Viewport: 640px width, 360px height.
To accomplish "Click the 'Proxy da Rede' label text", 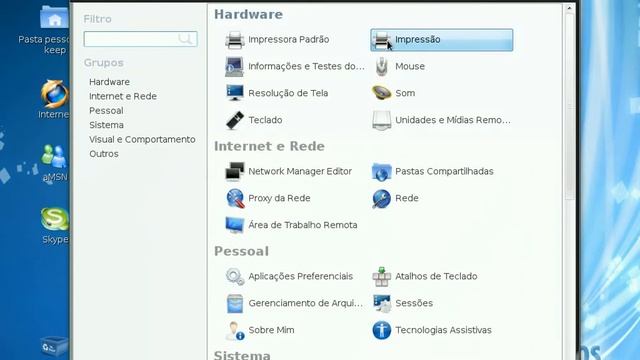I will point(279,198).
